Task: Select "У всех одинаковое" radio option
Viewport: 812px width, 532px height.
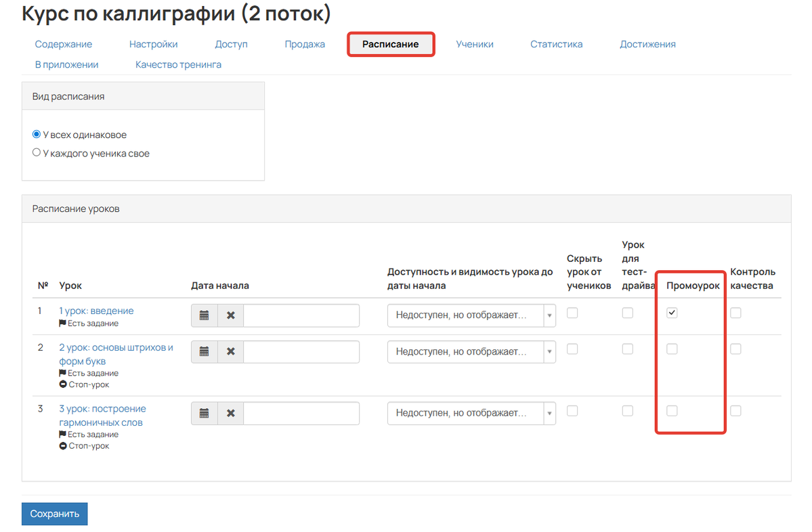Action: click(37, 135)
